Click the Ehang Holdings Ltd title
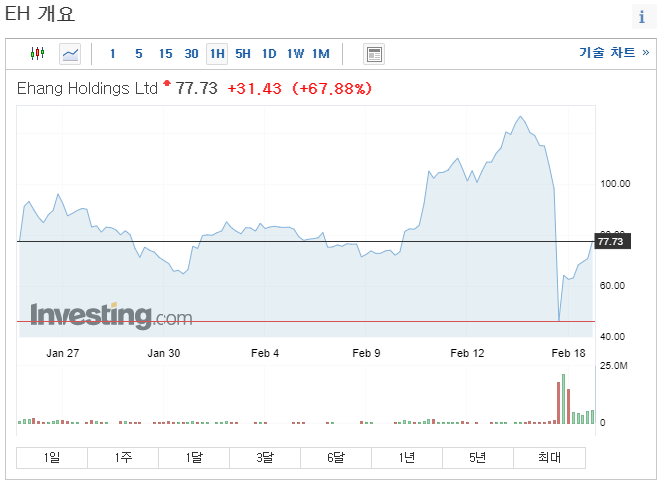 (87, 89)
